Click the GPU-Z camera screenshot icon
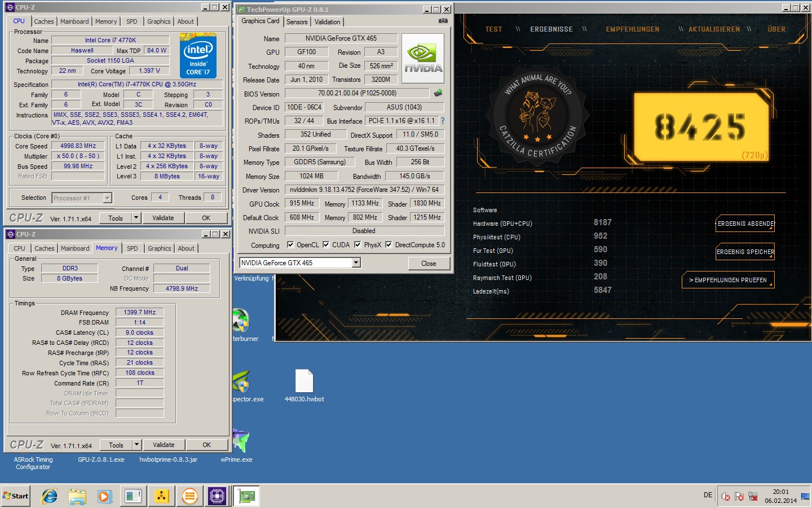 [x=443, y=21]
